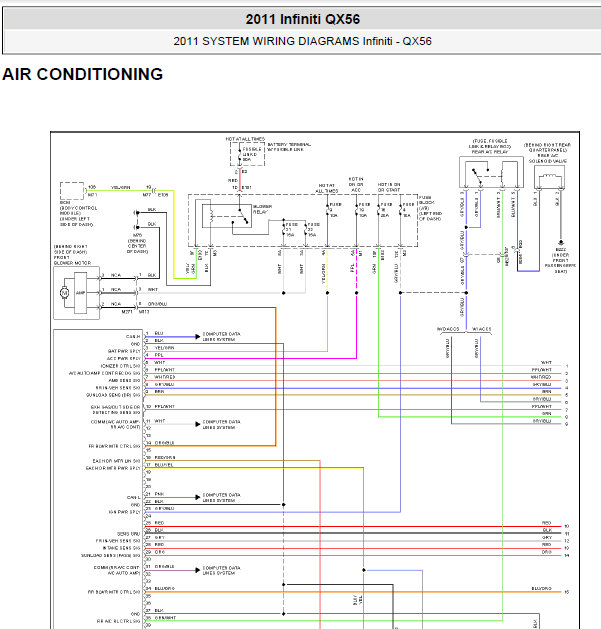Click the dashed BCM module box

[72, 191]
